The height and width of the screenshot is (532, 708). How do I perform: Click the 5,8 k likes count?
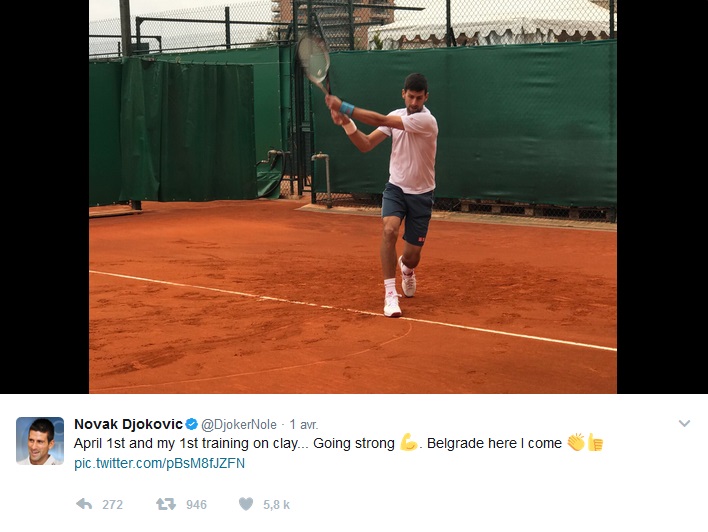click(x=276, y=504)
